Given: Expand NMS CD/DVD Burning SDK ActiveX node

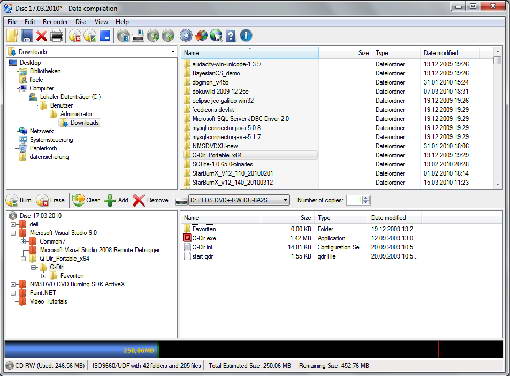Looking at the screenshot, I should click(x=14, y=284).
